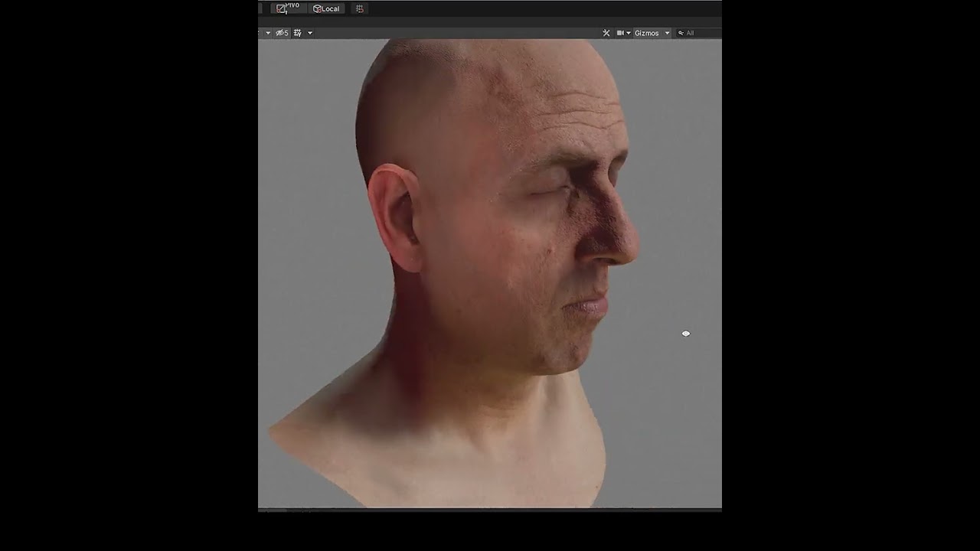
Task: Expand the Gizmos dropdown arrow
Action: (667, 33)
